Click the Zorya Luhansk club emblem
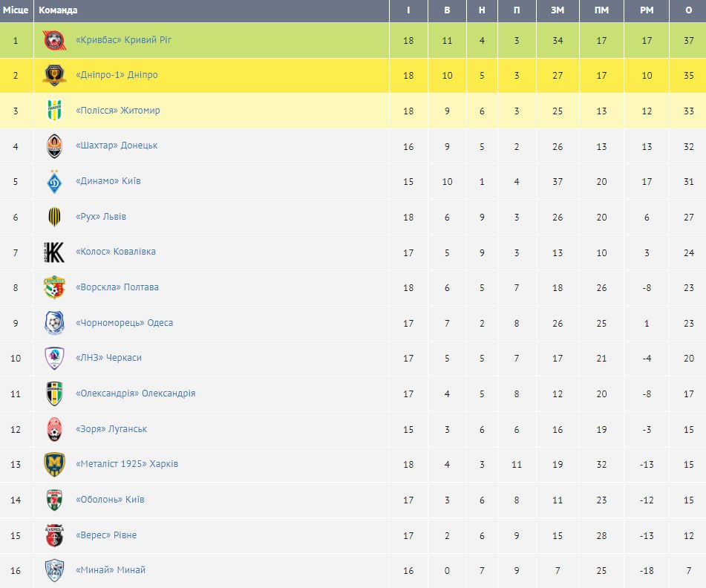Screen dimensions: 706x588 [x=54, y=429]
